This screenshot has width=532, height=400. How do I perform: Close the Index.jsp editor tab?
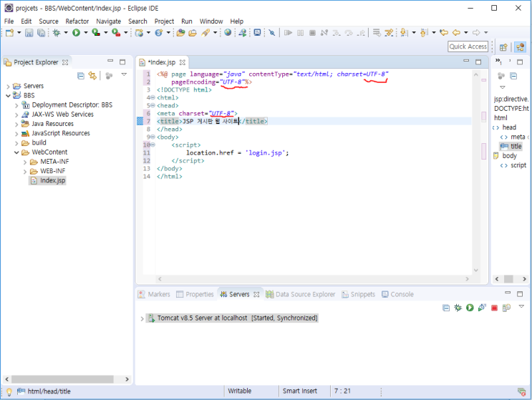[183, 62]
